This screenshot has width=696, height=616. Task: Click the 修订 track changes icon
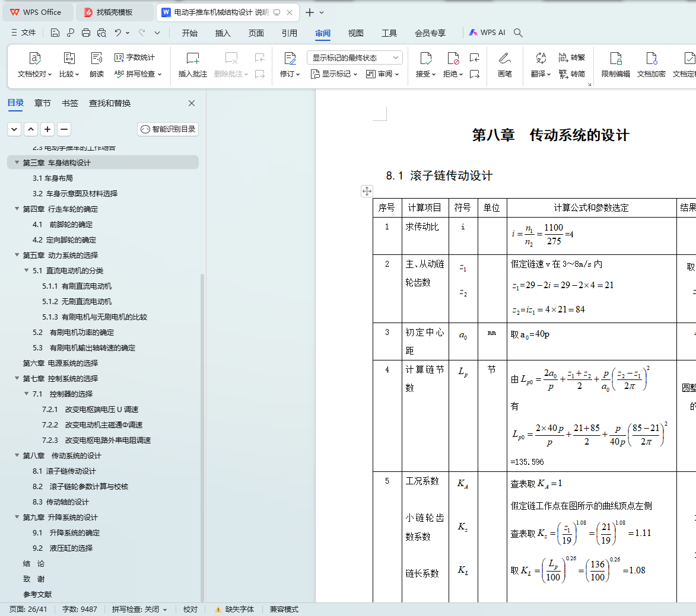[290, 59]
